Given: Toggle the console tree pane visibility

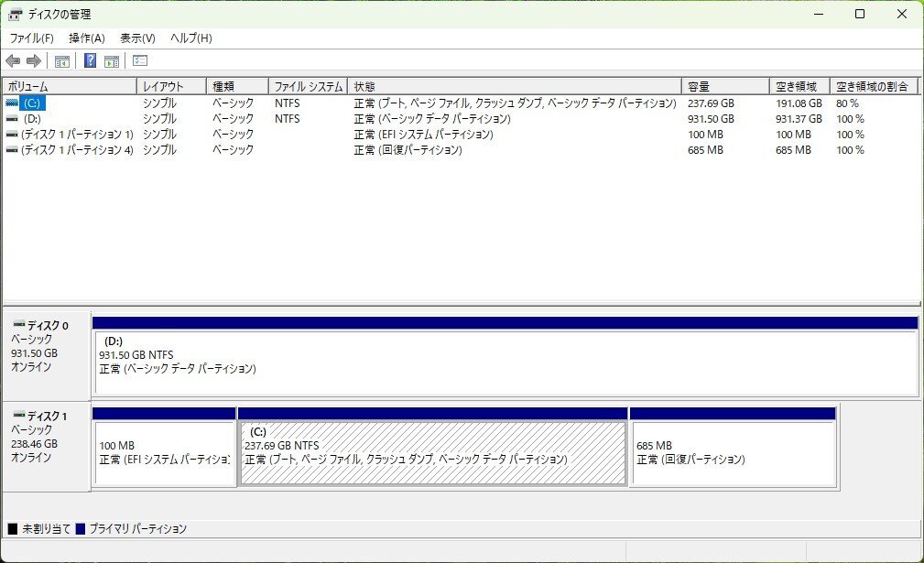Looking at the screenshot, I should (x=60, y=60).
